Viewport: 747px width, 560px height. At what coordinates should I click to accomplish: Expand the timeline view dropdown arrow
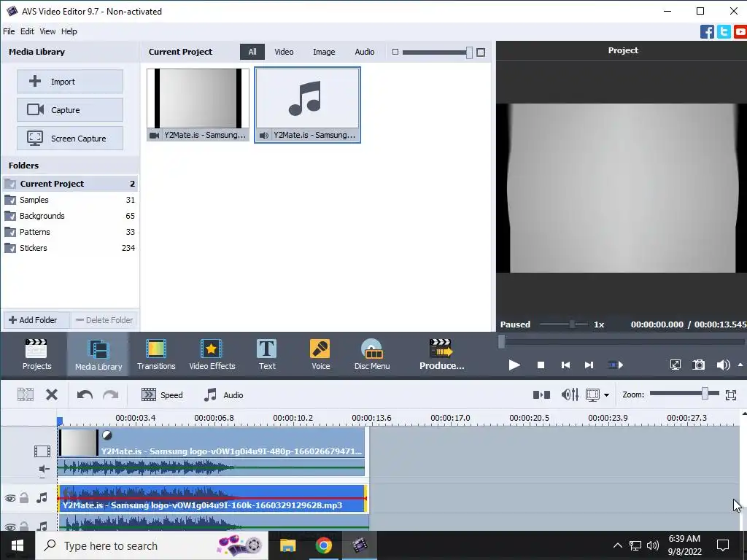click(x=606, y=395)
